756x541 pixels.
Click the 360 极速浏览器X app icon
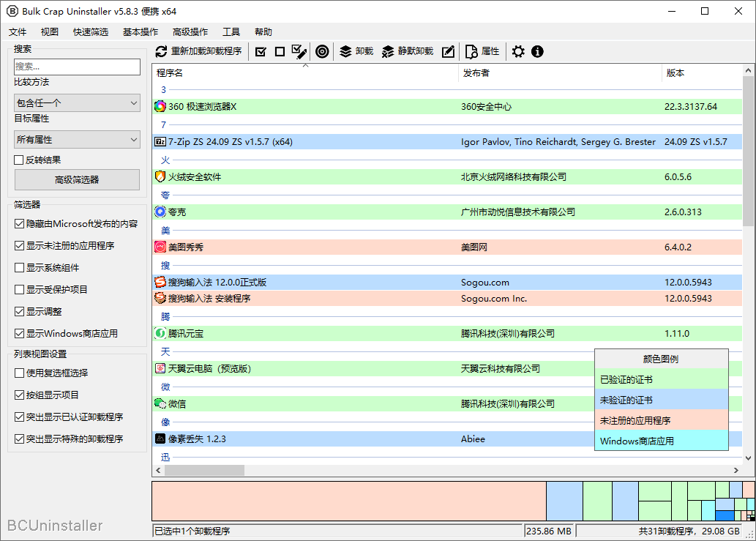point(160,107)
